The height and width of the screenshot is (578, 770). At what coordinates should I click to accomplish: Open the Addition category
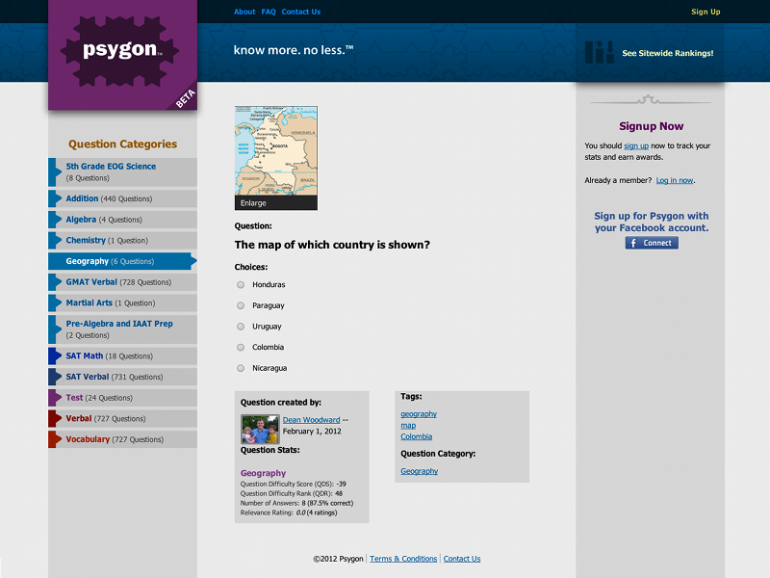point(122,198)
